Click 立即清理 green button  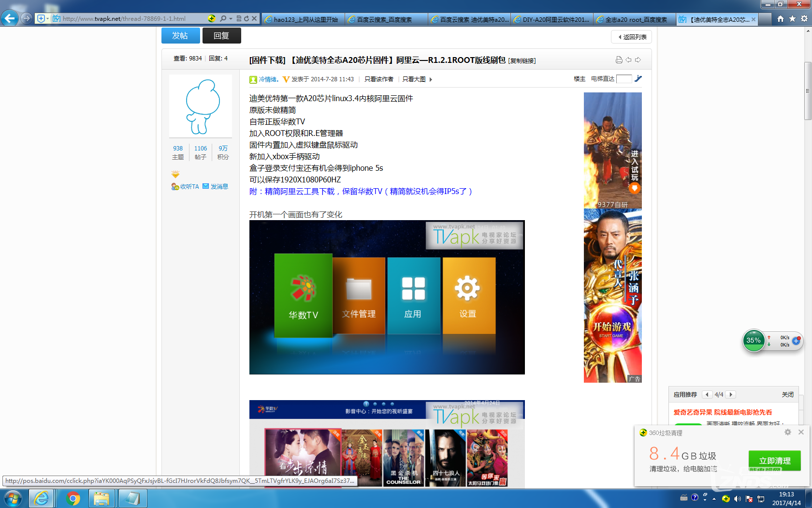(x=775, y=461)
